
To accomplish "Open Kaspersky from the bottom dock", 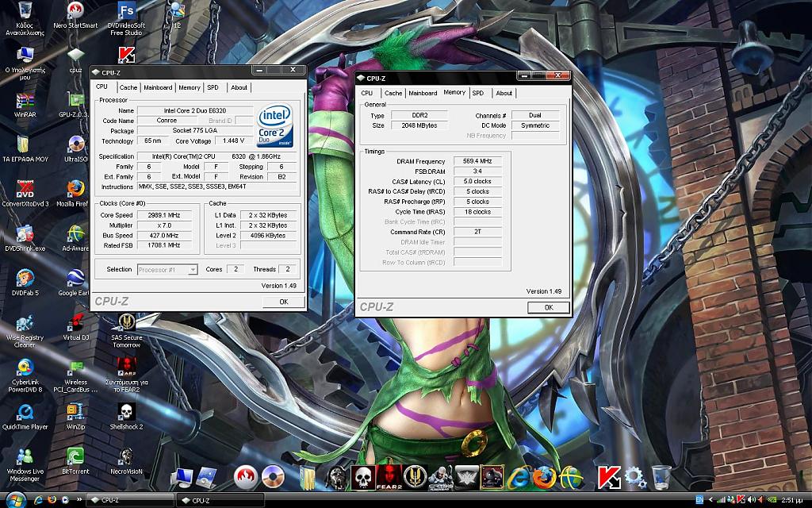I will click(x=609, y=477).
